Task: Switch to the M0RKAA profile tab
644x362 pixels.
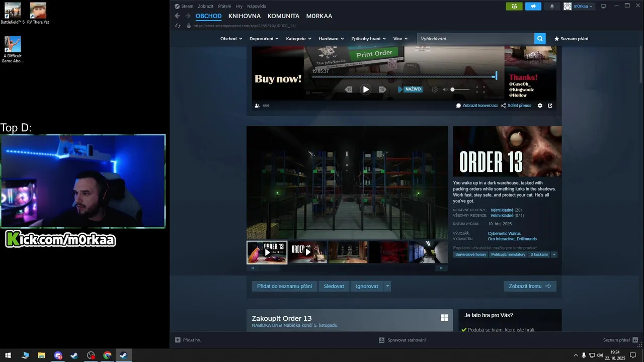Action: click(x=319, y=16)
